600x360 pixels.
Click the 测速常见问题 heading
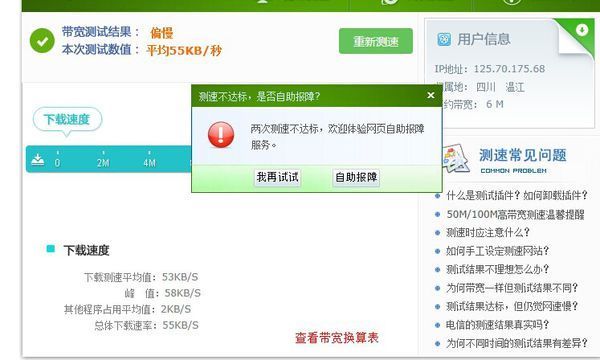(522, 155)
